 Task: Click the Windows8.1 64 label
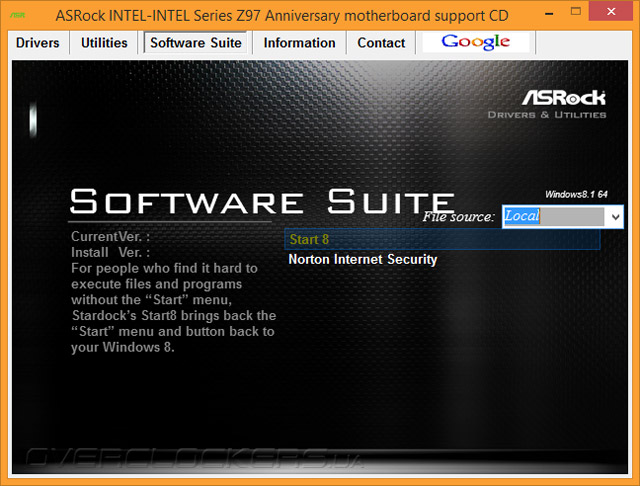(576, 194)
